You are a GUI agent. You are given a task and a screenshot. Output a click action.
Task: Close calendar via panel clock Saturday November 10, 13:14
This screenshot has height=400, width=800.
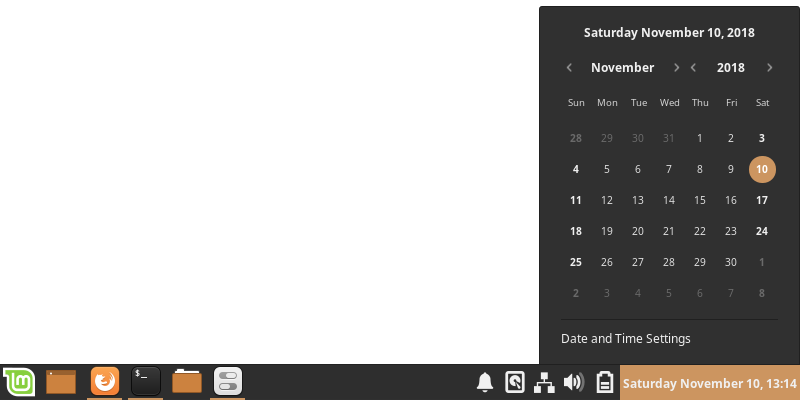710,383
